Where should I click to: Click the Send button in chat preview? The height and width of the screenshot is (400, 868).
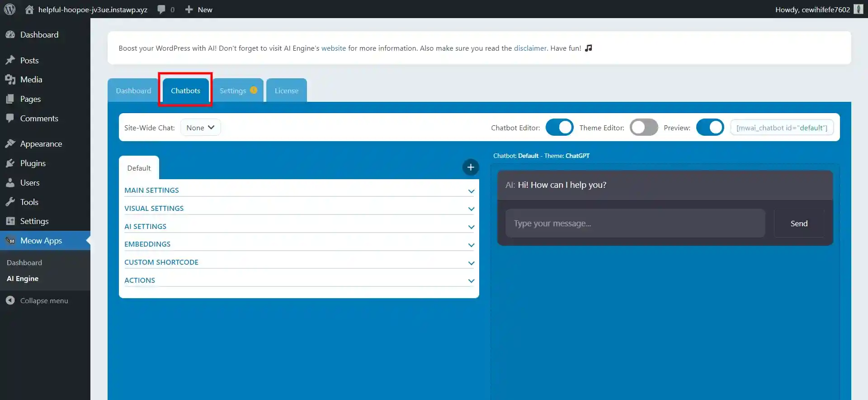[x=799, y=224]
